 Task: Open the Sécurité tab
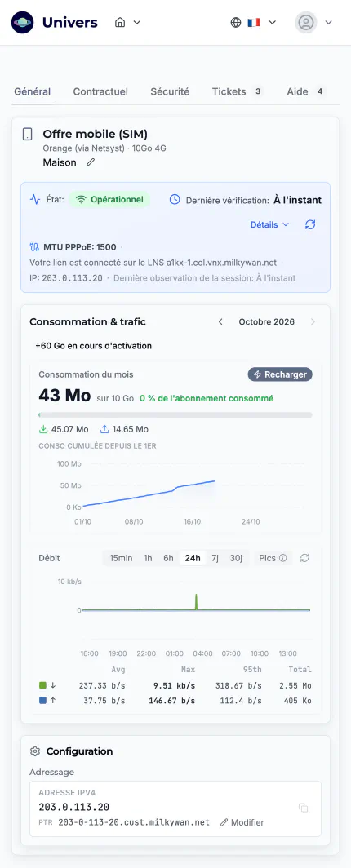[x=170, y=91]
